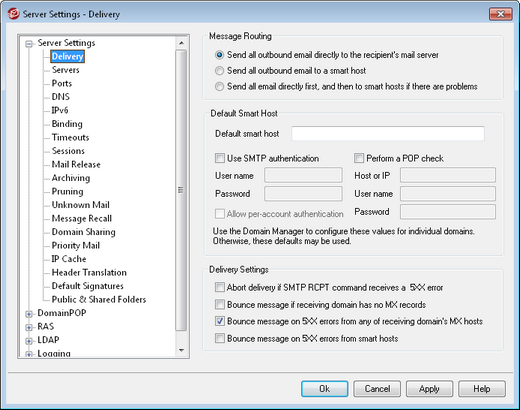This screenshot has width=520, height=410.
Task: Tick the Perform a POP check box
Action: click(359, 158)
